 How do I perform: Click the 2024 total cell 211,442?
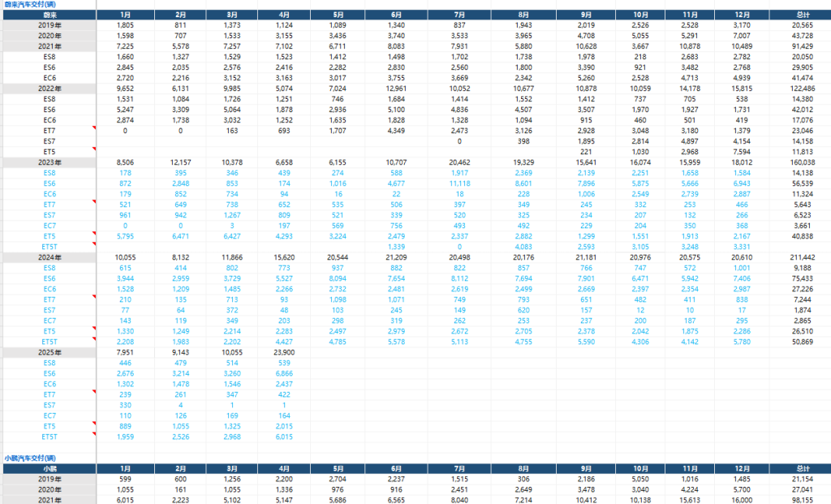(x=800, y=257)
